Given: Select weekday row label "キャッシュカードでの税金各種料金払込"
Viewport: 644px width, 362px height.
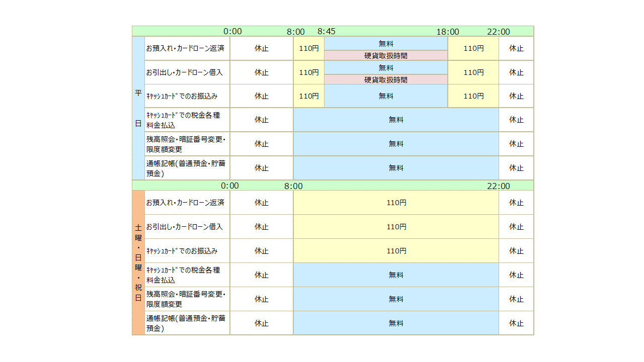Looking at the screenshot, I should [x=187, y=120].
